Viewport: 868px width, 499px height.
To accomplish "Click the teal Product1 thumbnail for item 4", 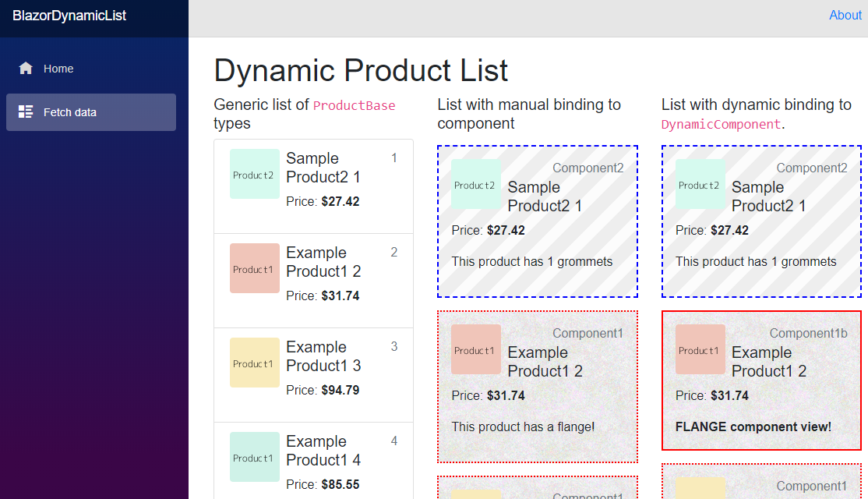I will [255, 457].
